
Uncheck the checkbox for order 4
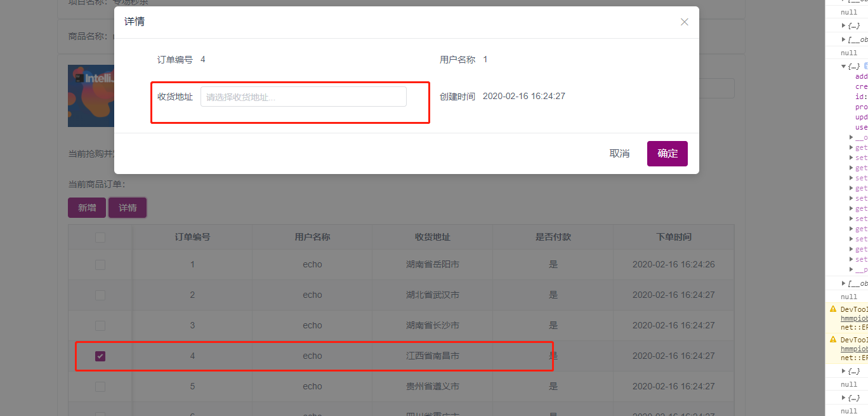click(x=100, y=356)
